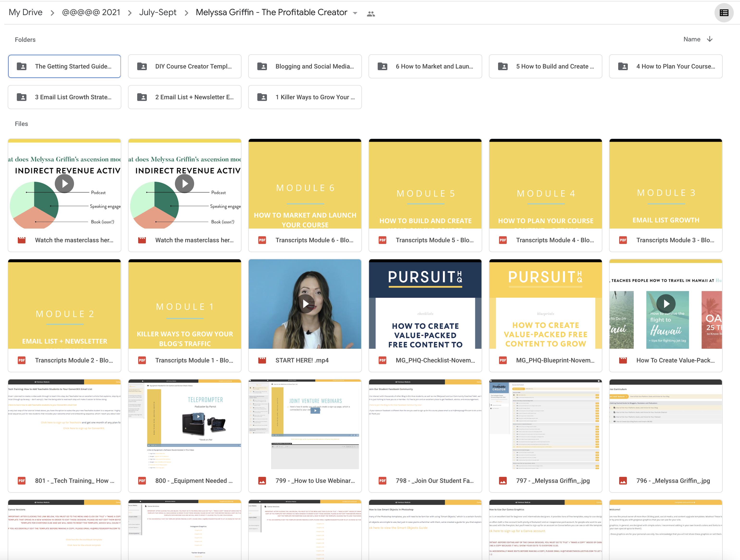This screenshot has height=560, width=740.
Task: Click shared folder icon of 3 Email List Growth
Action: [x=21, y=97]
